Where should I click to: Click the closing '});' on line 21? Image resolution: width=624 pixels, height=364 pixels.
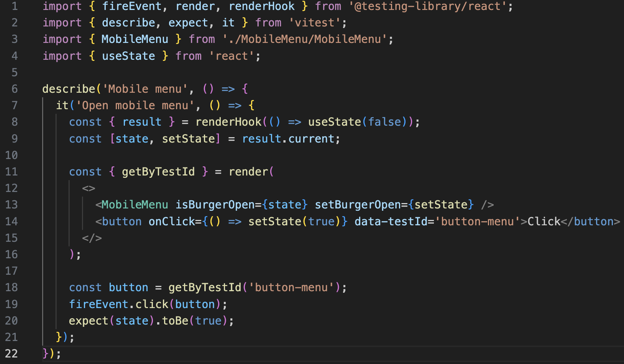[65, 337]
